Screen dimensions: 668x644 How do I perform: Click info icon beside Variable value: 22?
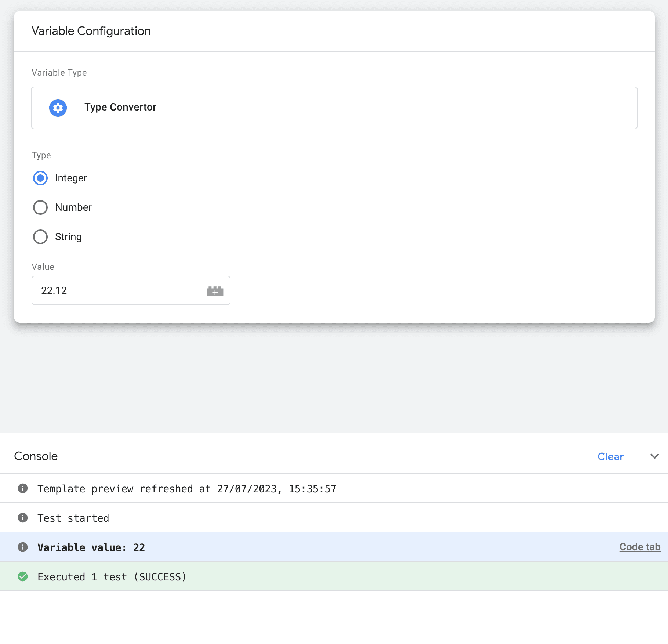[23, 547]
